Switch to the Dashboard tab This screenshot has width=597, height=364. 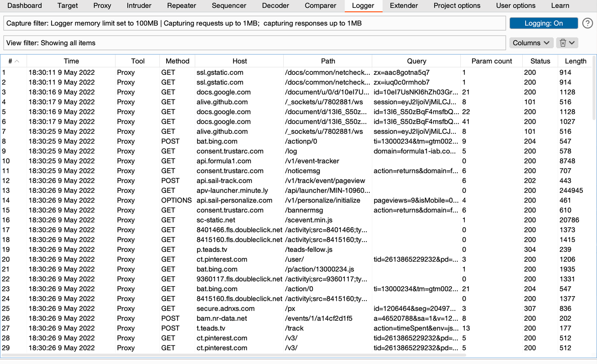pyautogui.click(x=25, y=6)
